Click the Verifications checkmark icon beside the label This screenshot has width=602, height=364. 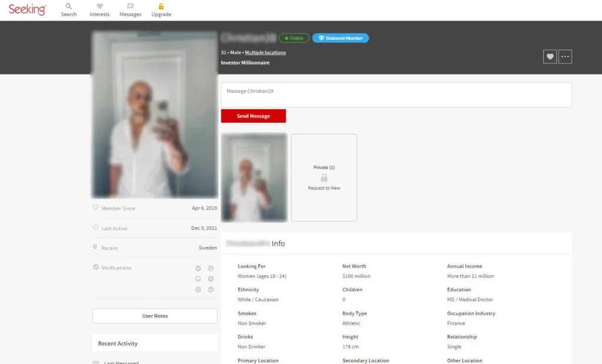(96, 267)
